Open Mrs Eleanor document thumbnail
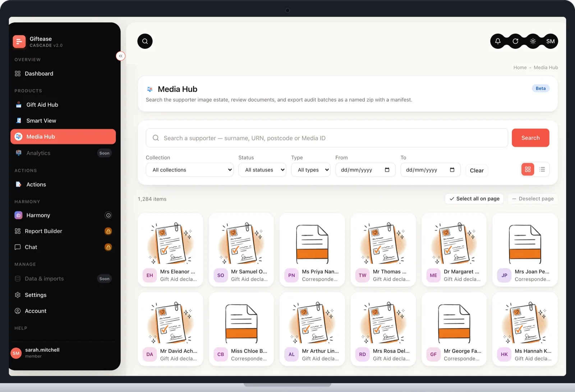This screenshot has height=392, width=575. pyautogui.click(x=170, y=243)
